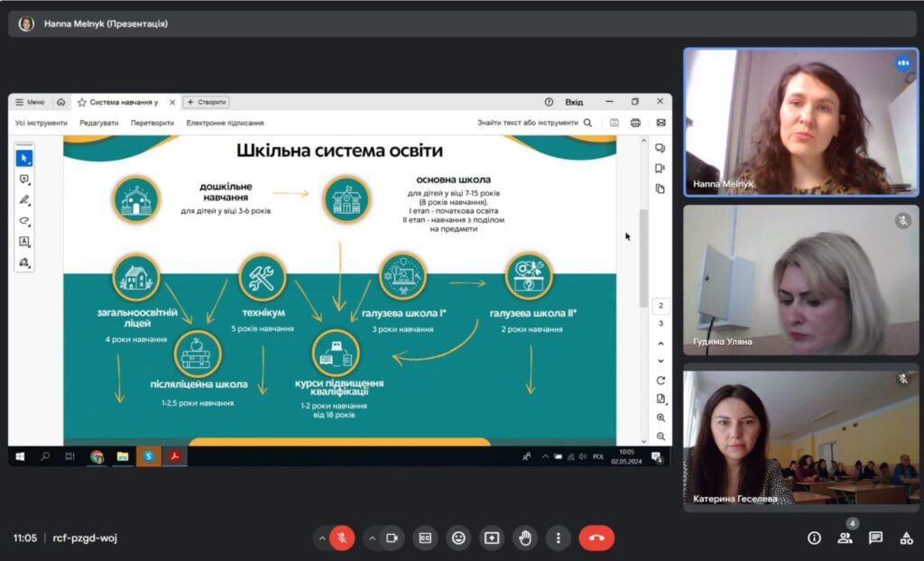The height and width of the screenshot is (561, 924).
Task: Open the chat messages panel
Action: 875,538
